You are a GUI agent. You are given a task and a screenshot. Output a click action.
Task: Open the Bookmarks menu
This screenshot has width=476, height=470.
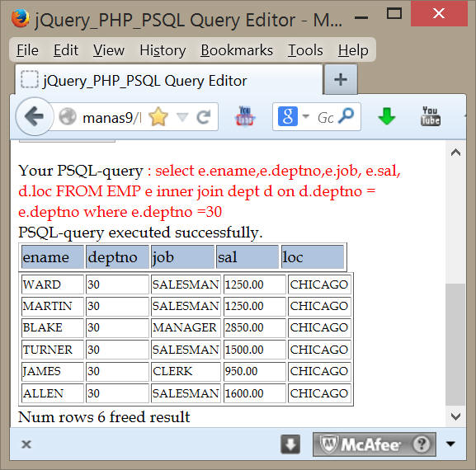click(237, 50)
